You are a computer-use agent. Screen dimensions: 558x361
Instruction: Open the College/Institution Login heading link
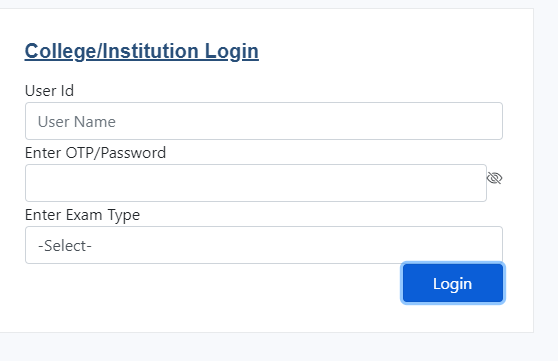pos(142,51)
